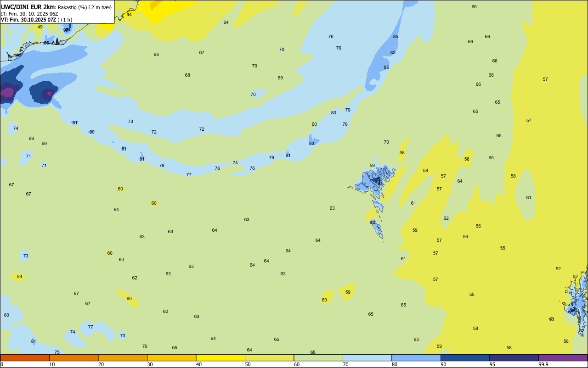Click the legend tick label '90'
The width and height of the screenshot is (588, 368).
444,364
